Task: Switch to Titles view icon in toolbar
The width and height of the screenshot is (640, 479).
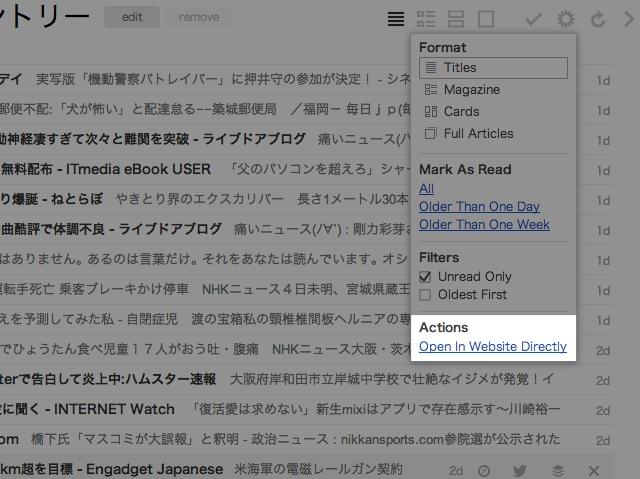Action: (396, 19)
